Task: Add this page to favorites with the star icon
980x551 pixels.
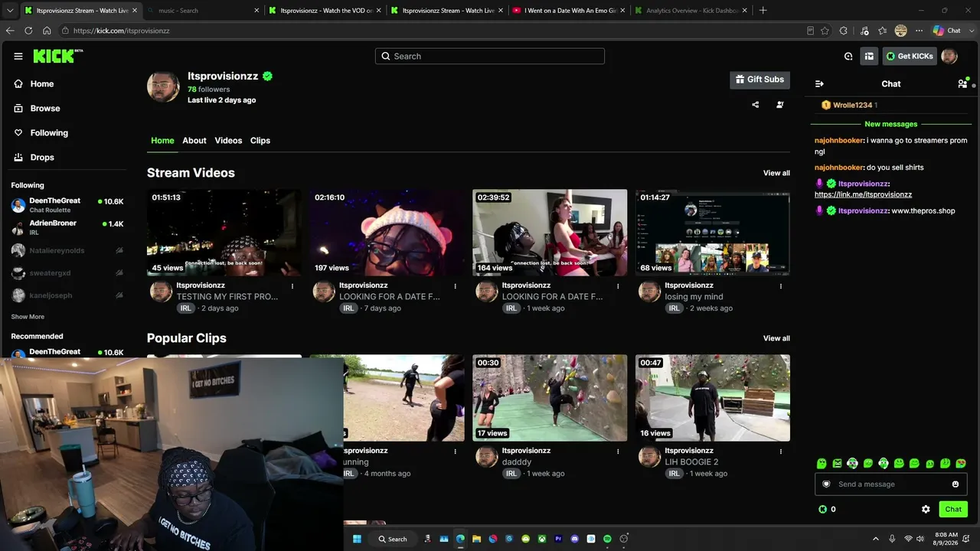Action: (x=825, y=31)
